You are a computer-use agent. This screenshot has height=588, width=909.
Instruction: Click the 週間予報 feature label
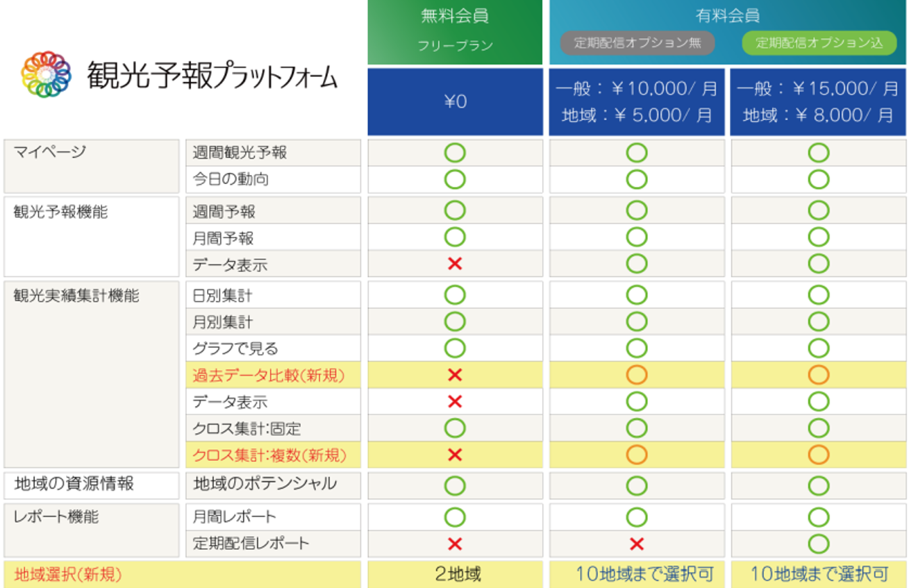223,211
